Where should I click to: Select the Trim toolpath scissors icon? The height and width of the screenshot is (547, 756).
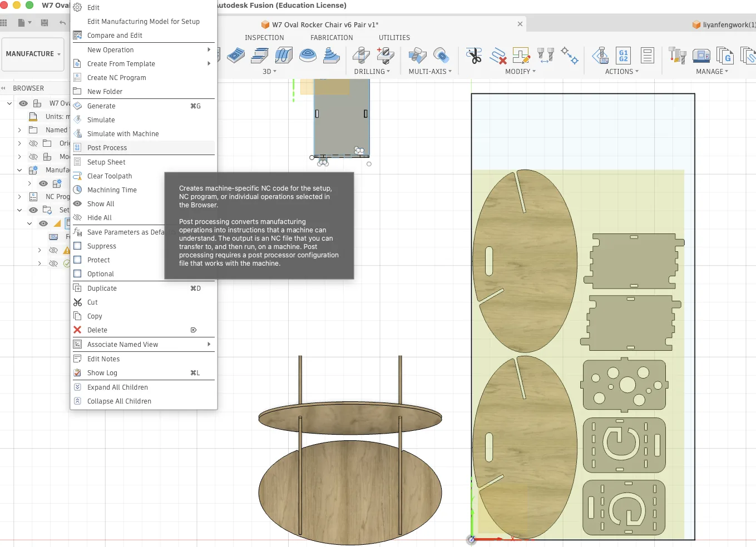coord(474,56)
